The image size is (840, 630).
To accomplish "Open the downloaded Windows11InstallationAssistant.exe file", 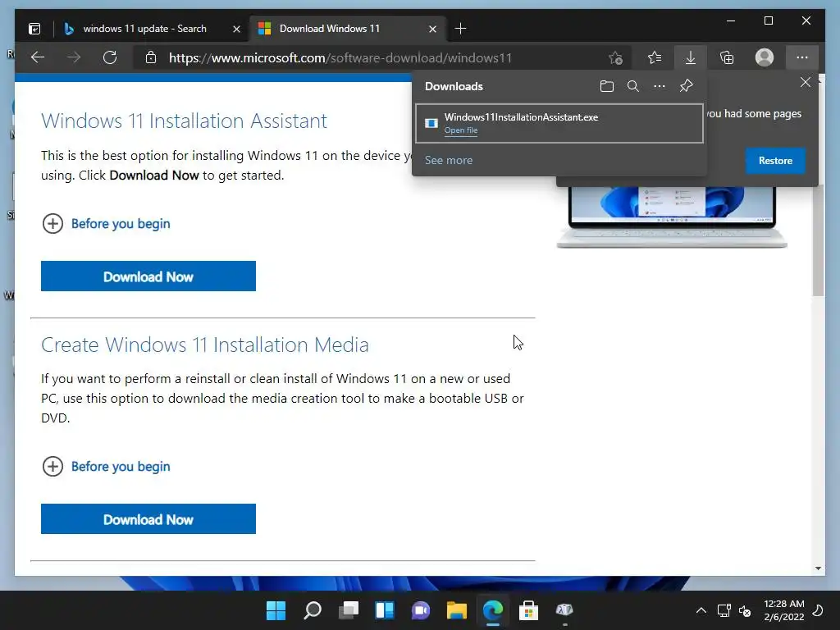I will [461, 130].
